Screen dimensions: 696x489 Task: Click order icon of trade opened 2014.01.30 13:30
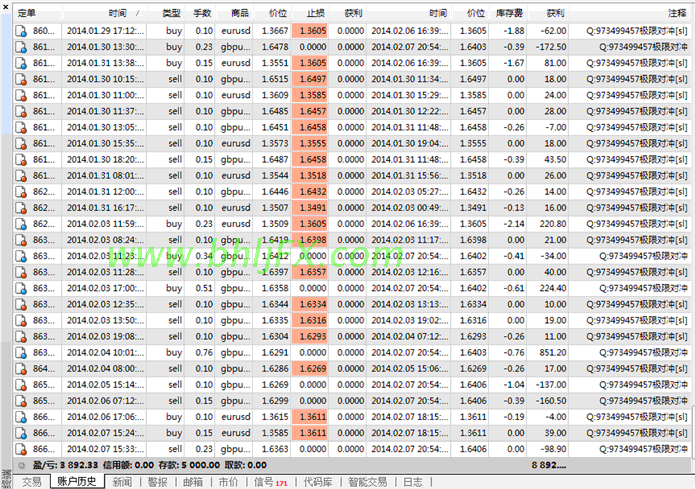click(21, 47)
